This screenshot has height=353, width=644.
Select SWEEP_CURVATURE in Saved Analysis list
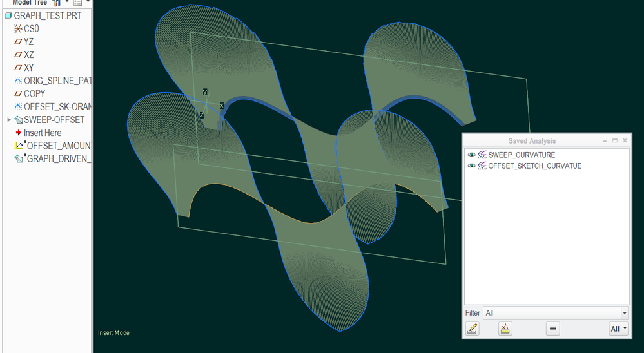click(522, 155)
